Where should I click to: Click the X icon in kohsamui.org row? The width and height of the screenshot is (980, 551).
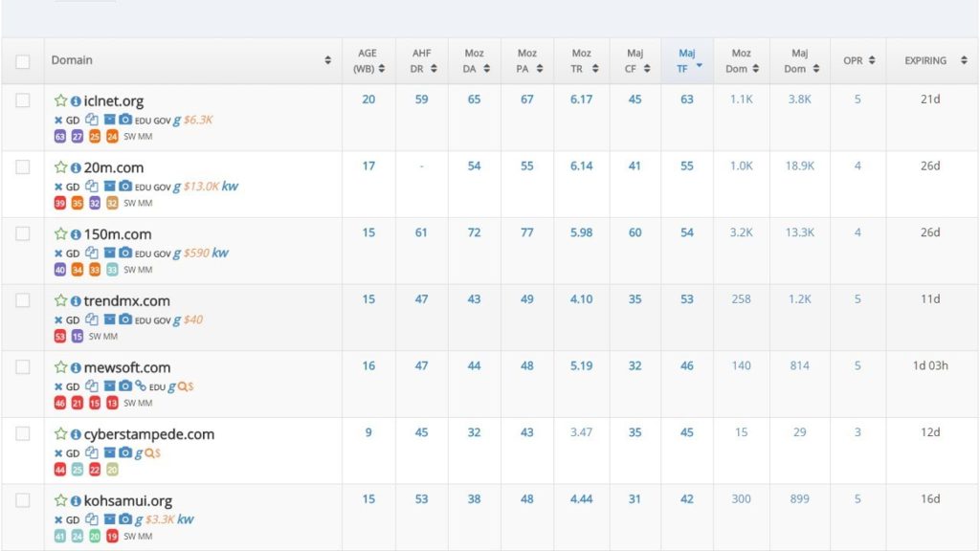[x=58, y=519]
